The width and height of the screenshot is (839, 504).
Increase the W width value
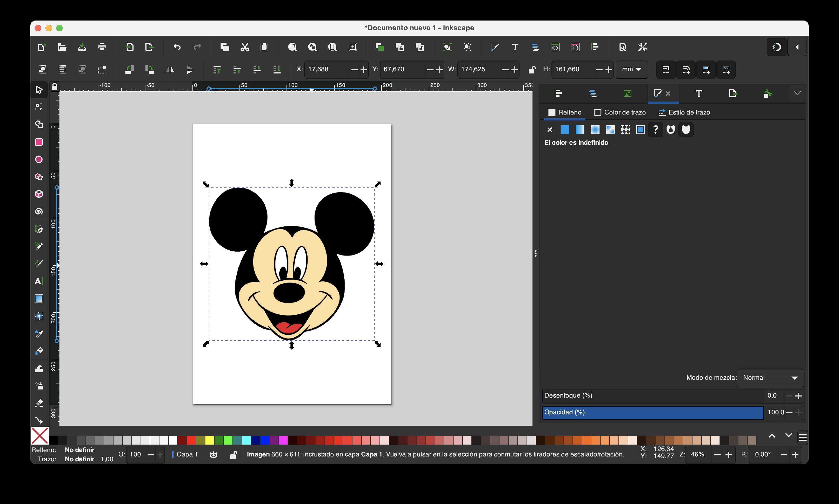(515, 70)
